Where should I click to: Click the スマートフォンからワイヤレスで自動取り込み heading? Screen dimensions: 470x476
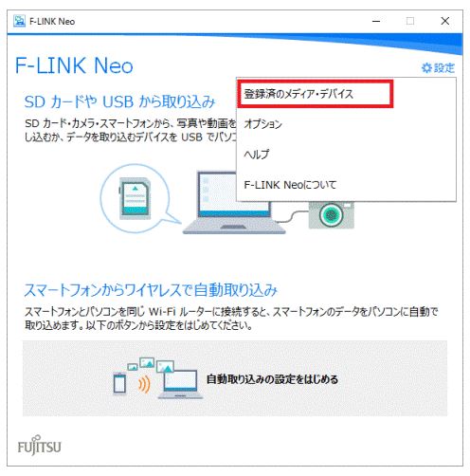[x=151, y=290]
